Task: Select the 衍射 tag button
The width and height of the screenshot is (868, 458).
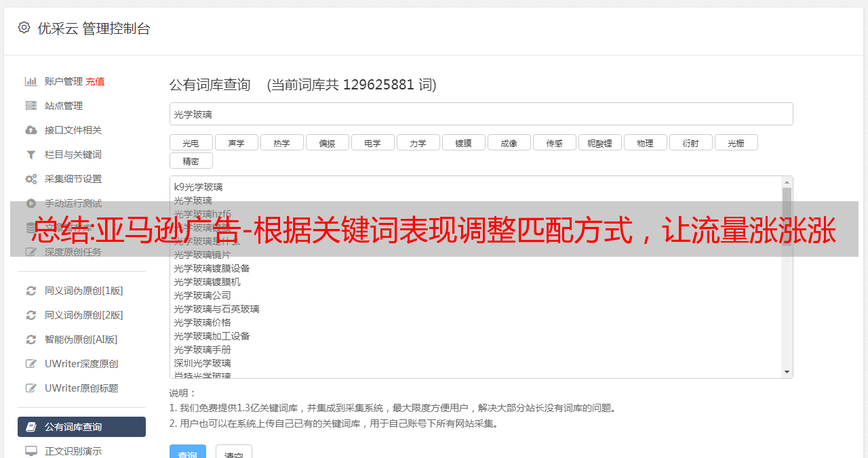Action: click(x=690, y=142)
